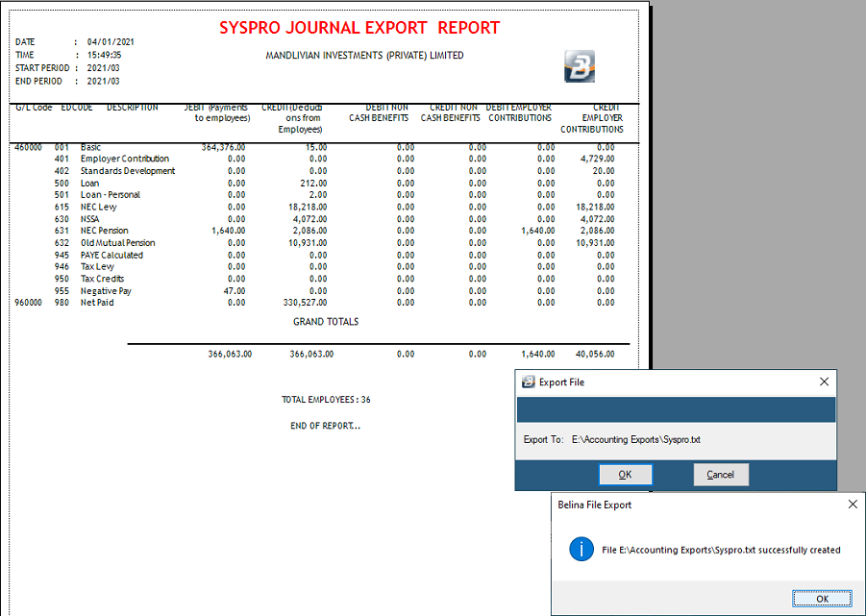Click the report date 04/01/2021
The height and width of the screenshot is (616, 866).
click(x=111, y=42)
